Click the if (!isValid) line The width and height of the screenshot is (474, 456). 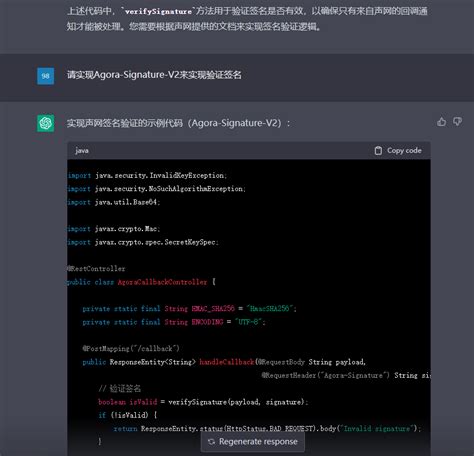(127, 415)
